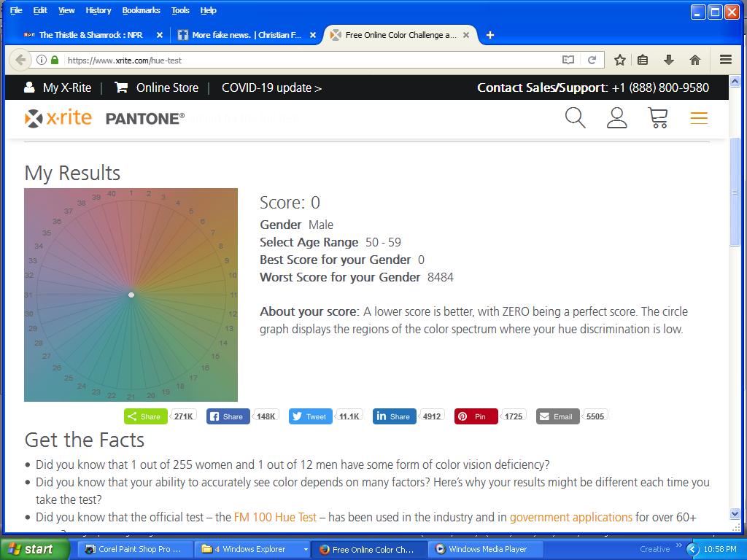Toggle reader view in address bar
747x560 pixels.
click(x=568, y=60)
